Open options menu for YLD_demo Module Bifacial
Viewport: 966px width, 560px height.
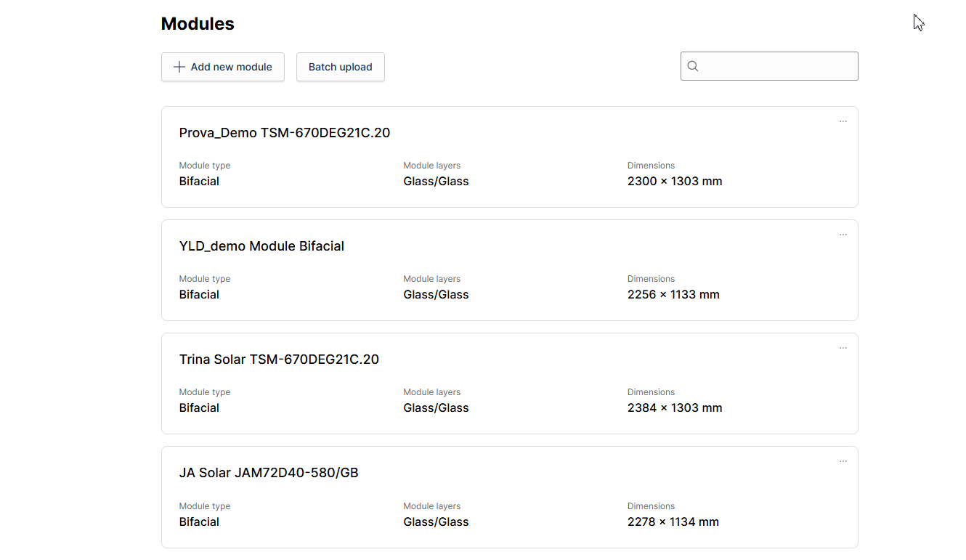click(843, 235)
